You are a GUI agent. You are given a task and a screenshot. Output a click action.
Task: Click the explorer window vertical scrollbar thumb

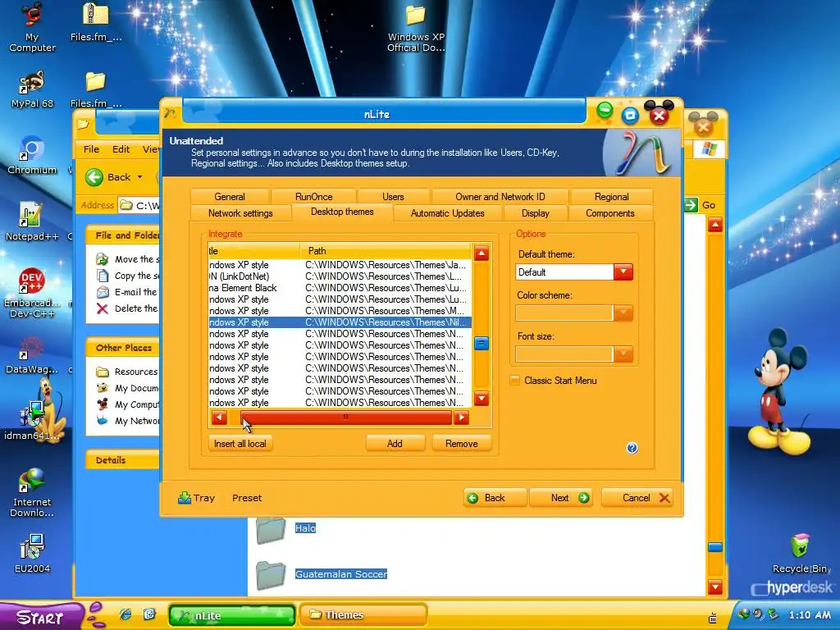tap(715, 547)
